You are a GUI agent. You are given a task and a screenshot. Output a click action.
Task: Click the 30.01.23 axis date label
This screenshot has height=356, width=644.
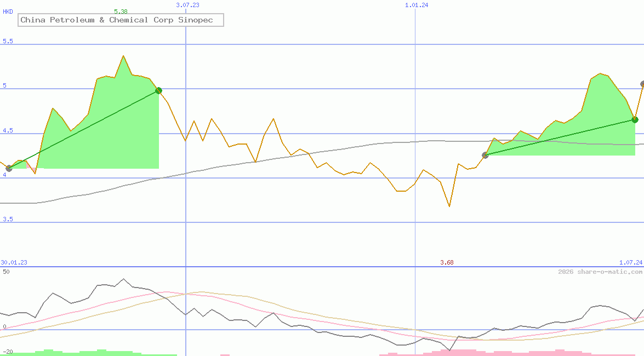(14, 262)
